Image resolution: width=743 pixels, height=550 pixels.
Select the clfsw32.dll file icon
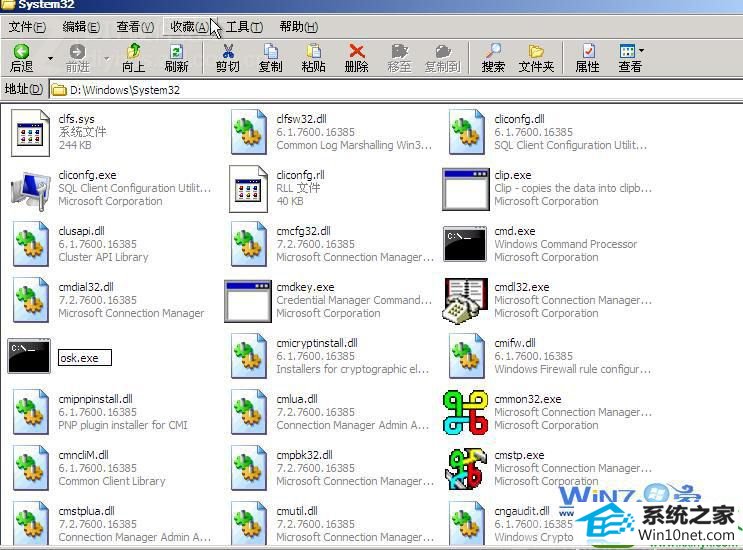pos(248,132)
